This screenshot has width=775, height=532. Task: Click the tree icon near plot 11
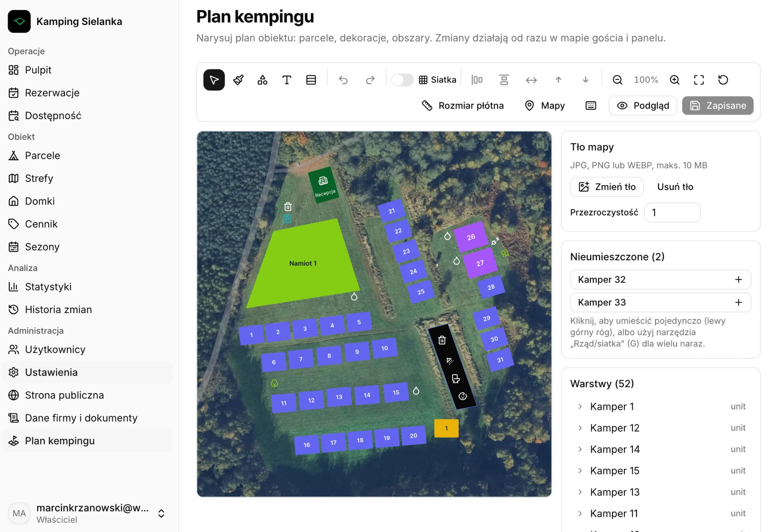tap(274, 383)
